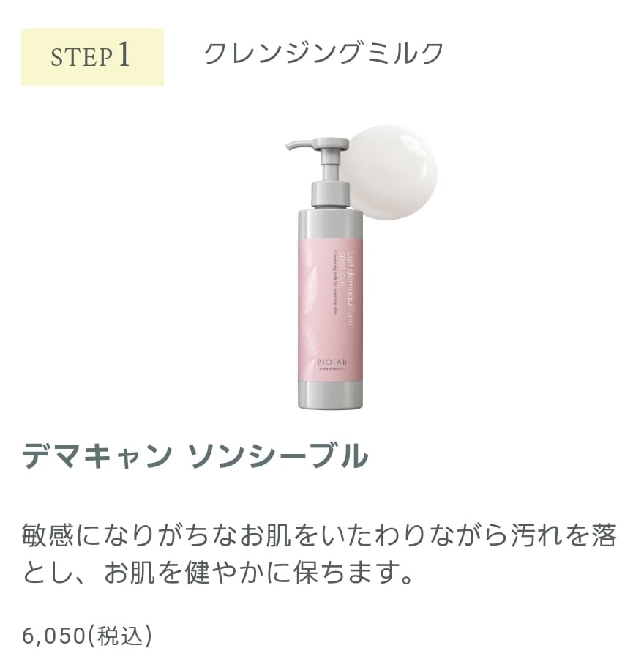Click the 6,050 price amount
The width and height of the screenshot is (644, 662).
pos(54,636)
